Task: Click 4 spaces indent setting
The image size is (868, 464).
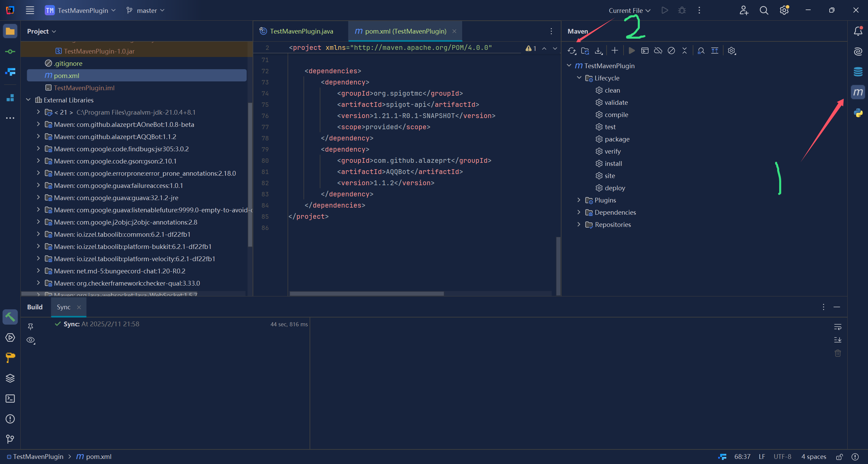Action: pos(814,457)
